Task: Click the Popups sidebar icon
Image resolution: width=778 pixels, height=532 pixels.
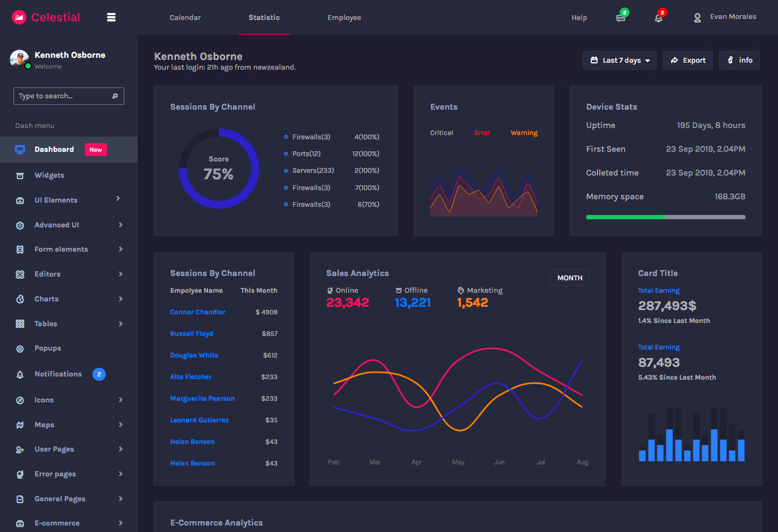Action: coord(20,349)
